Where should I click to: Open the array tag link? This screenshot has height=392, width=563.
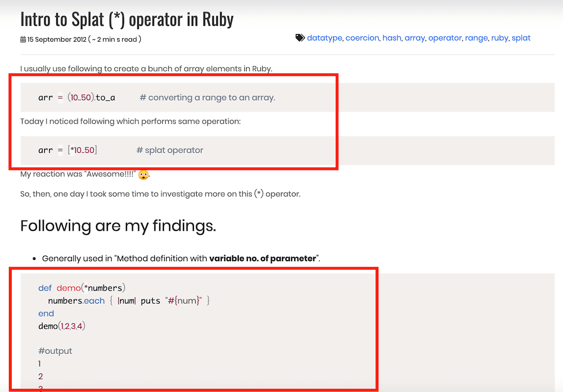click(x=415, y=38)
